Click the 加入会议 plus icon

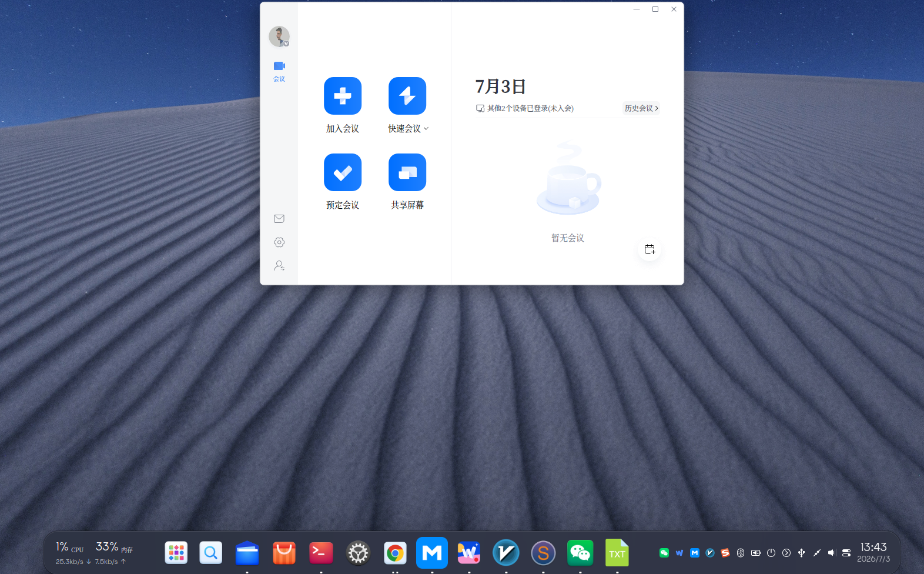[x=343, y=96]
